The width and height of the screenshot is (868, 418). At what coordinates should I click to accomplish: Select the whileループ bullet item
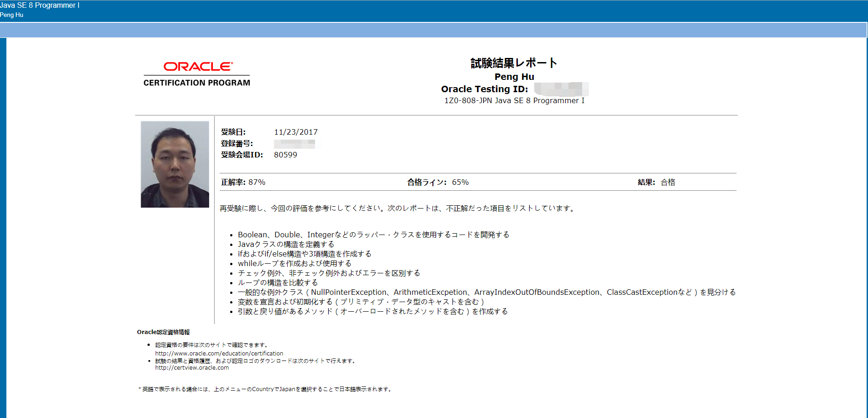[x=294, y=263]
